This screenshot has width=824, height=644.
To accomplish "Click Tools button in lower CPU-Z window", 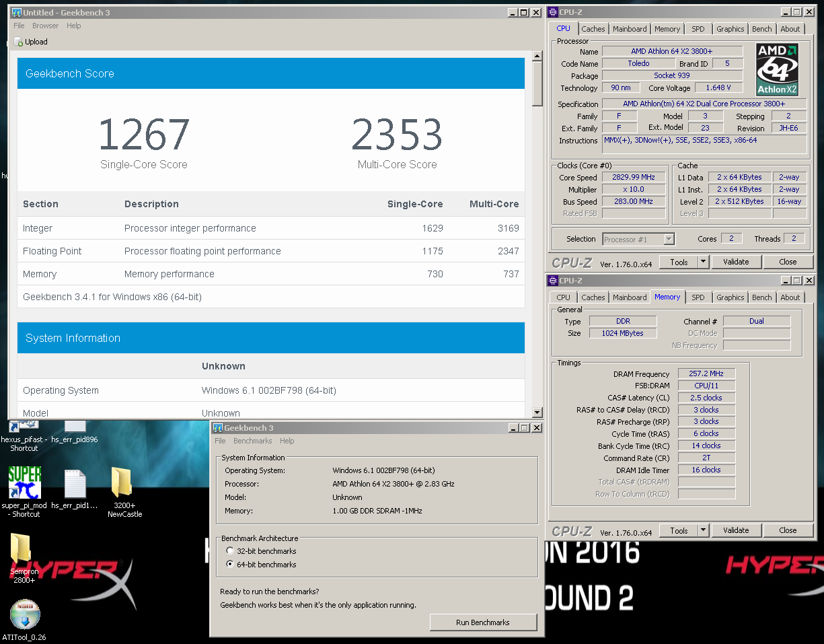I will click(679, 530).
